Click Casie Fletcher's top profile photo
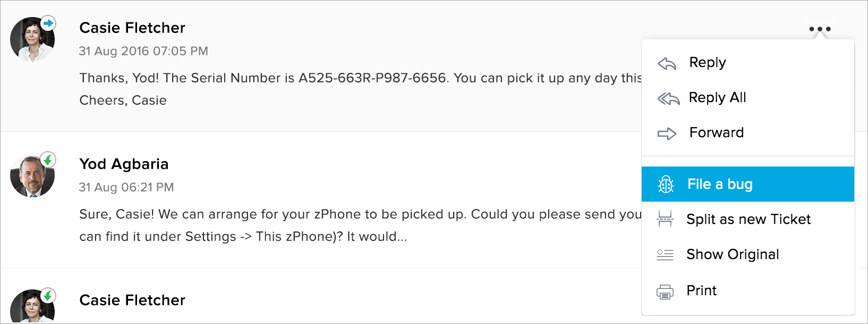The height and width of the screenshot is (324, 868). (31, 40)
